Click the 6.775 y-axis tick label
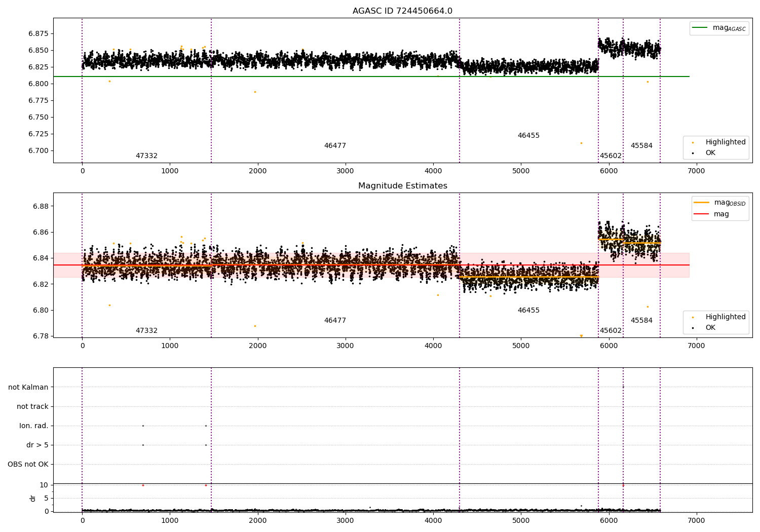 38,100
